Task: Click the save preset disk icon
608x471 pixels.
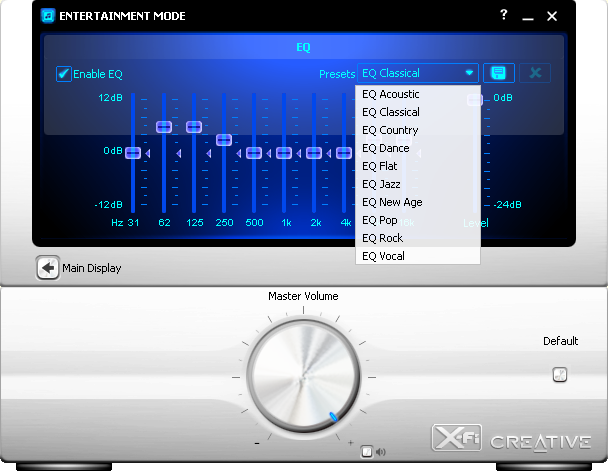Action: coord(499,73)
